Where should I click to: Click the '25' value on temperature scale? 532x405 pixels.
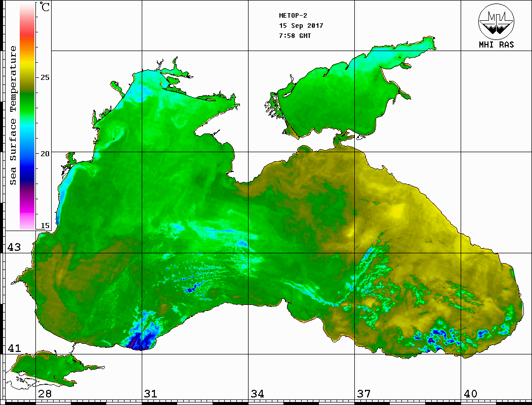45,77
